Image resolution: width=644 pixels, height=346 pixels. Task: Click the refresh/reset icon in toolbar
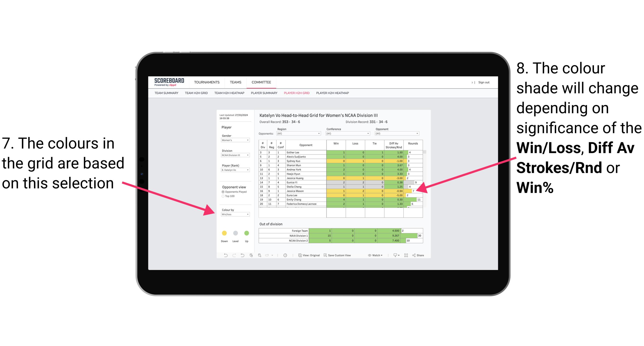point(239,256)
